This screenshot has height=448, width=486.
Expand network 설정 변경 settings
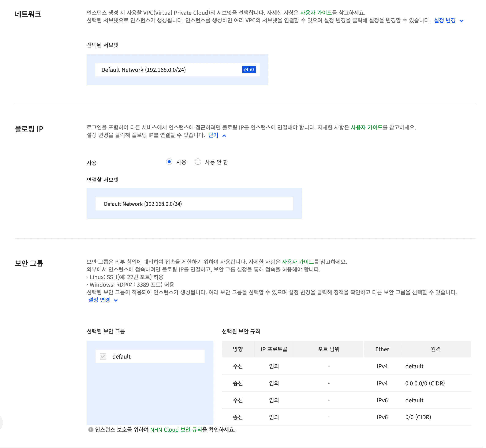(445, 20)
